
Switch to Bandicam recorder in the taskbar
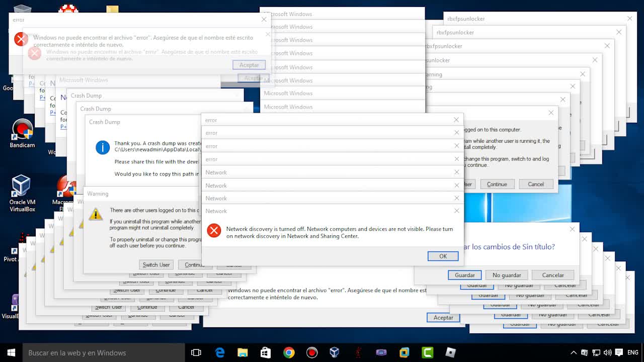(312, 352)
